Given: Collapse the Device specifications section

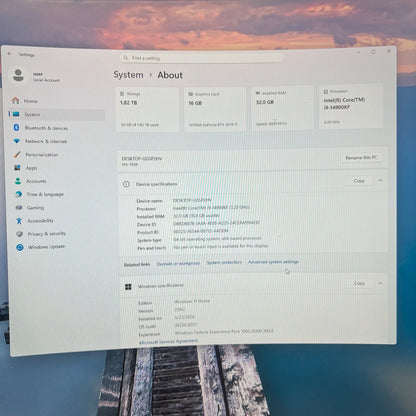Looking at the screenshot, I should 380,180.
